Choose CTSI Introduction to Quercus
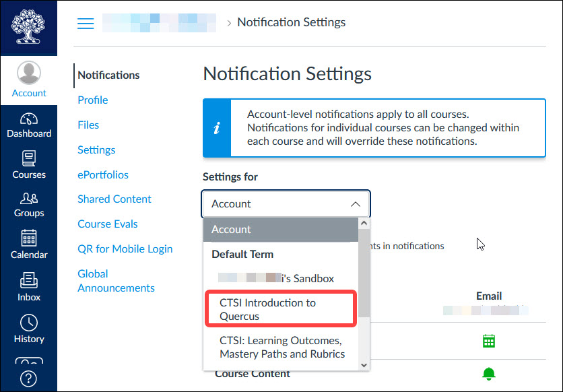 click(x=281, y=309)
